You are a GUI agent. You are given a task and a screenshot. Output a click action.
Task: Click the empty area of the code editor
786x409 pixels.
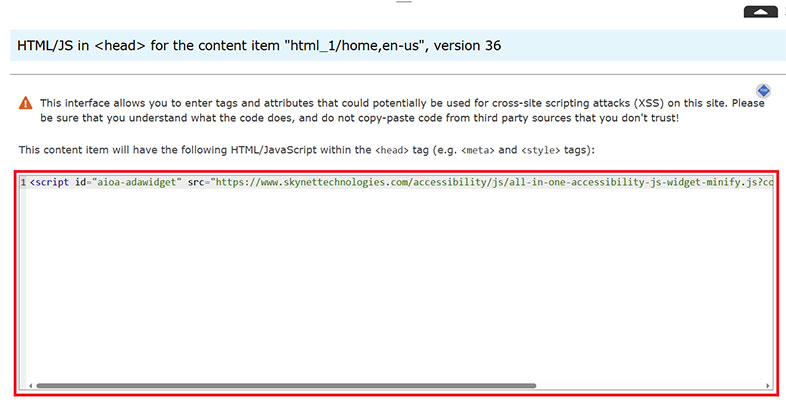pyautogui.click(x=400, y=290)
